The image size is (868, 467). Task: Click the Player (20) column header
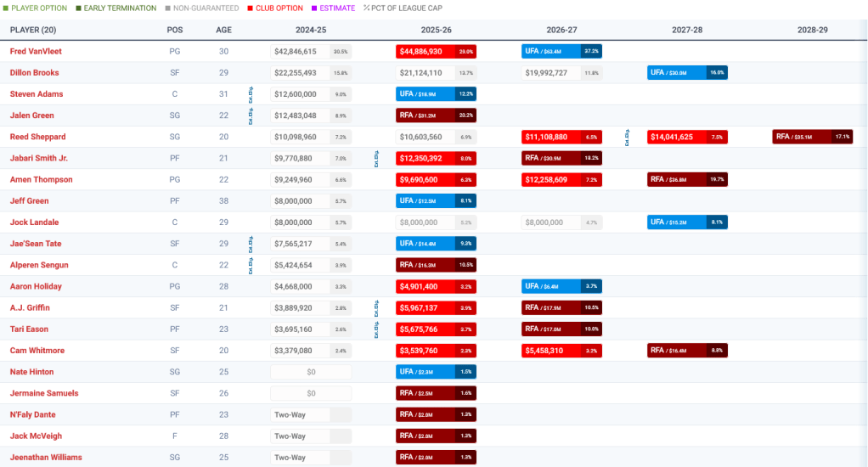point(33,30)
